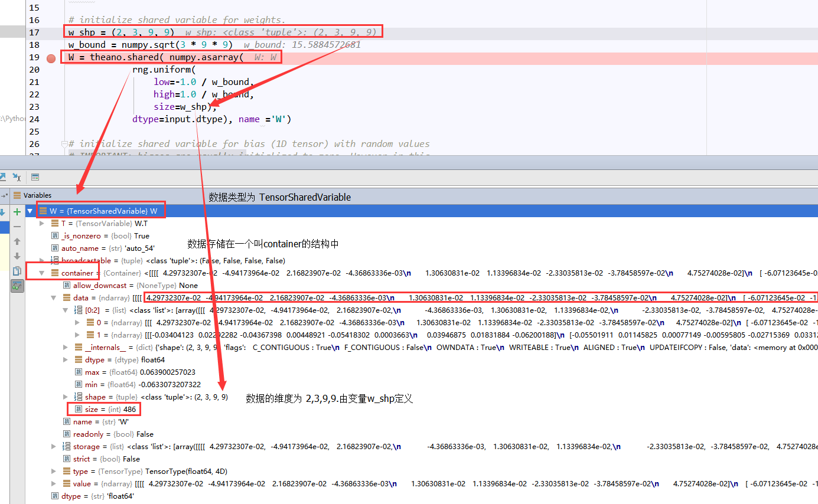This screenshot has width=818, height=504.
Task: Expand the broadcastable tuple node
Action: 42,260
